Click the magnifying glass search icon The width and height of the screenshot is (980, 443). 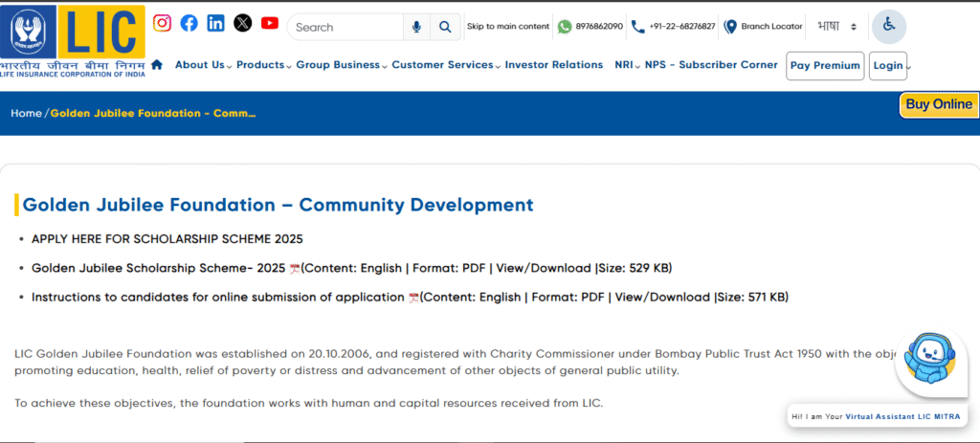click(445, 27)
